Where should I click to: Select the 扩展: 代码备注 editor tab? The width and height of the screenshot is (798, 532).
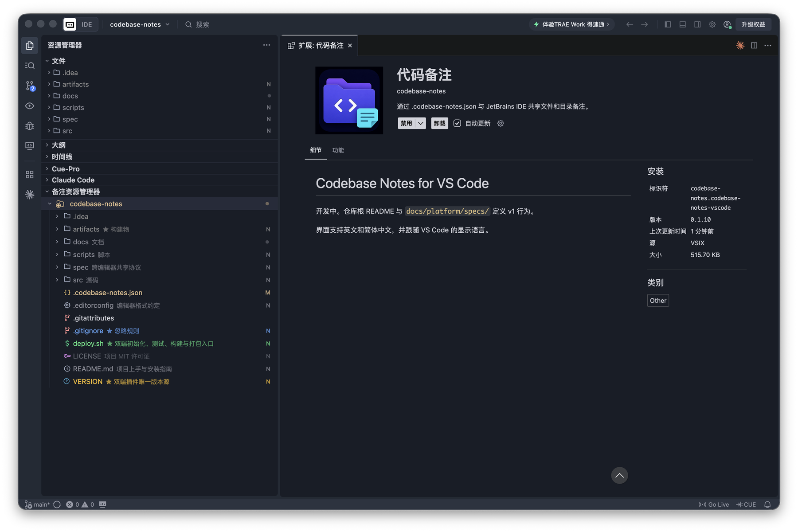(x=320, y=46)
